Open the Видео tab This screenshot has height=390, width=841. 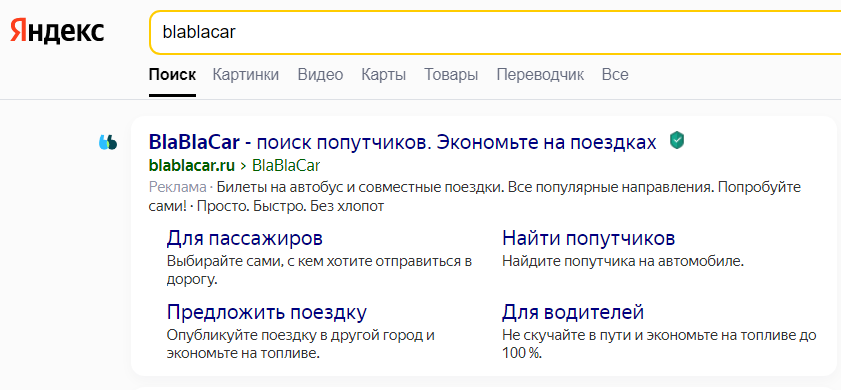click(x=320, y=74)
